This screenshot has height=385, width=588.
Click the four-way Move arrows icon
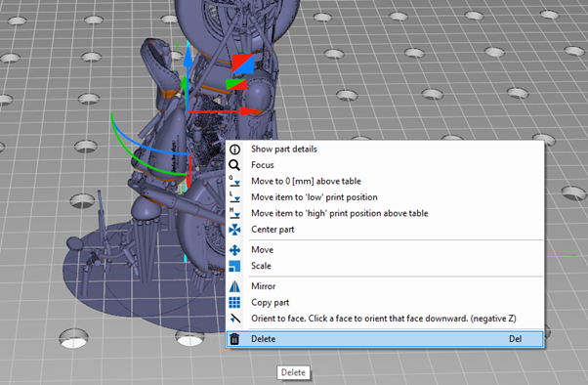(234, 250)
